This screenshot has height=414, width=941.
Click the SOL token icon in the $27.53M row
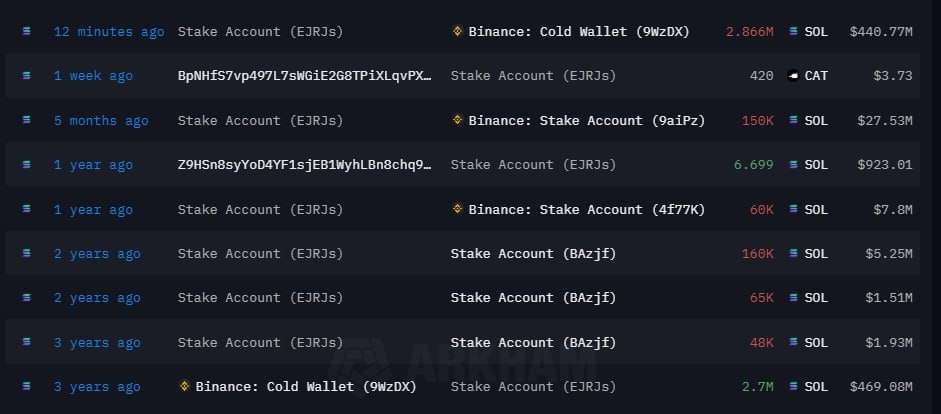(793, 120)
